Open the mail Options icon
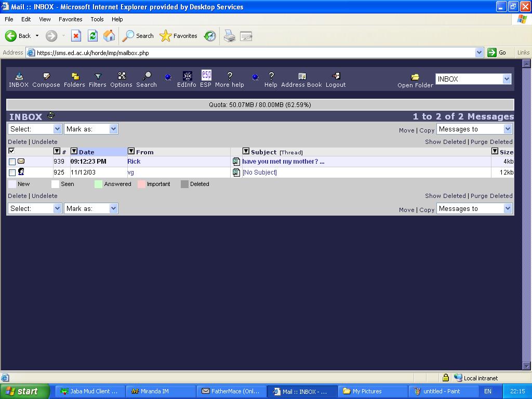The height and width of the screenshot is (399, 532). (122, 76)
